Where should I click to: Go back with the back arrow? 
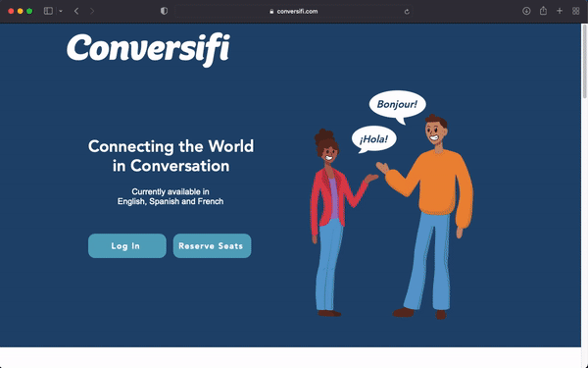click(x=76, y=11)
